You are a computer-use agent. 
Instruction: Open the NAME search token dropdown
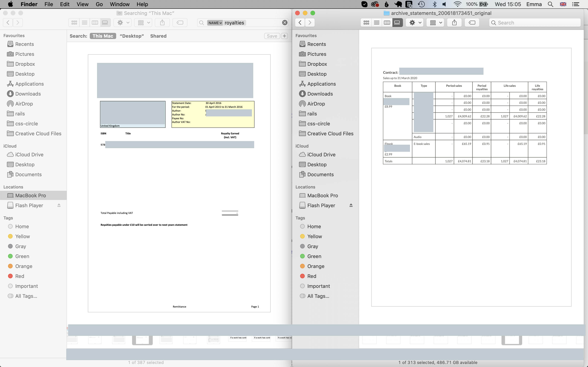click(215, 23)
